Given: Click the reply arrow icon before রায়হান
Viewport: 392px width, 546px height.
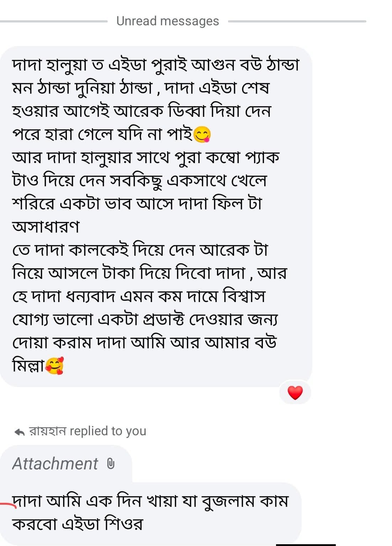Looking at the screenshot, I should (x=20, y=432).
